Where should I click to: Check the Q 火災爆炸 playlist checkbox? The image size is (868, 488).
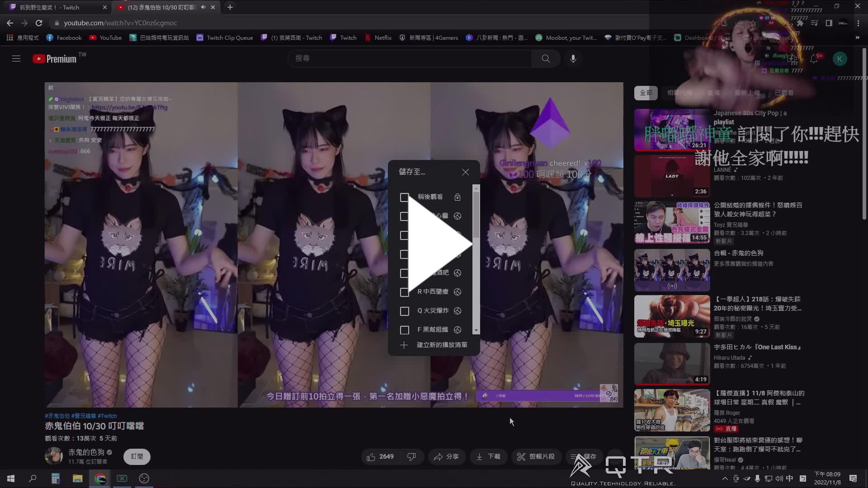404,311
